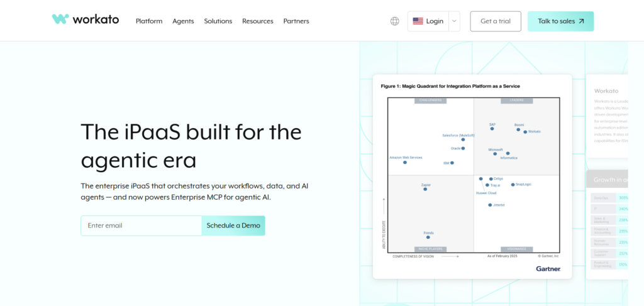
Task: Focus the Enter email input field
Action: tap(141, 226)
